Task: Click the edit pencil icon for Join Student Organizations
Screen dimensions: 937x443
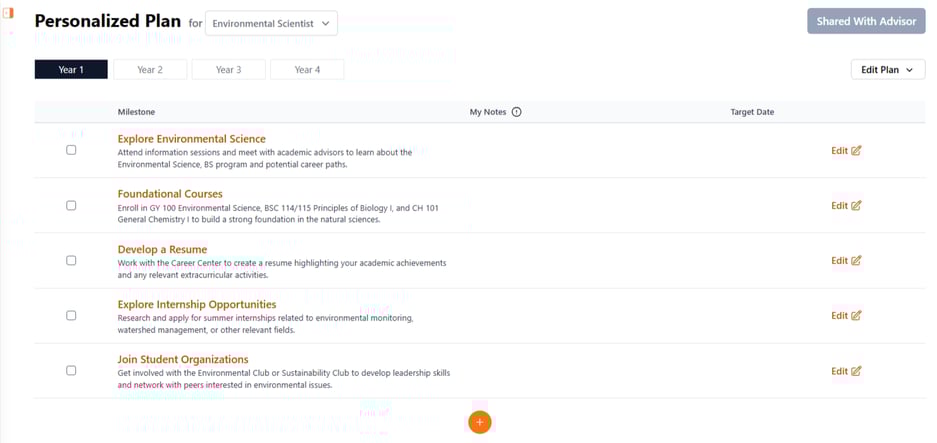Action: (x=856, y=371)
